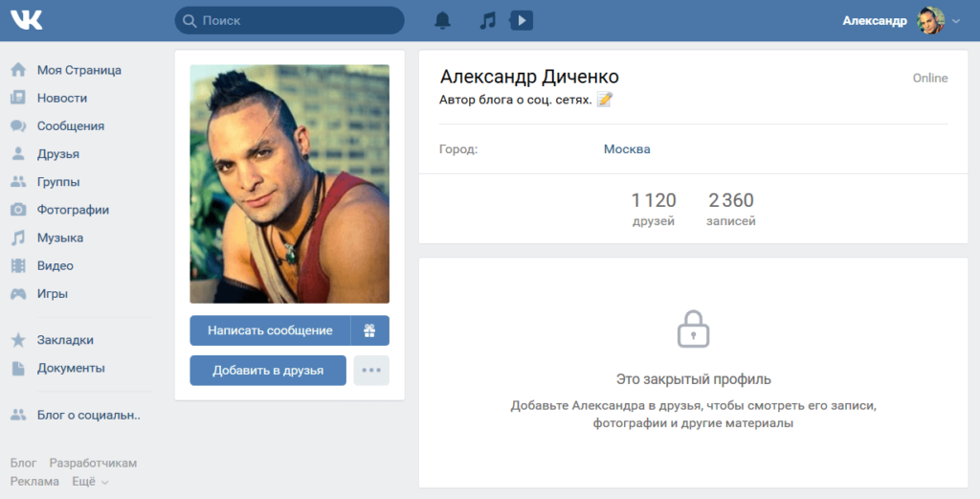Open Игры in the sidebar
The image size is (980, 499).
tap(53, 294)
